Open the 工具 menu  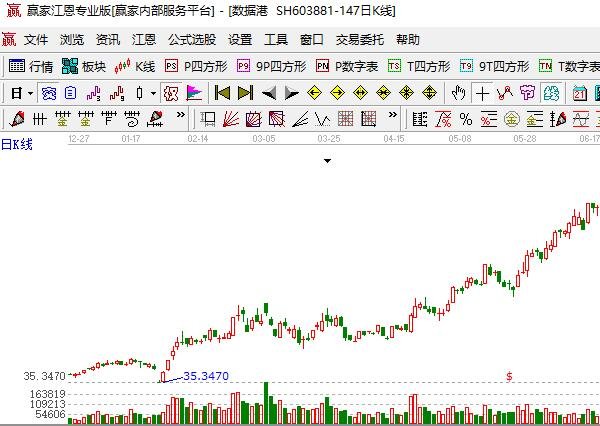point(276,39)
